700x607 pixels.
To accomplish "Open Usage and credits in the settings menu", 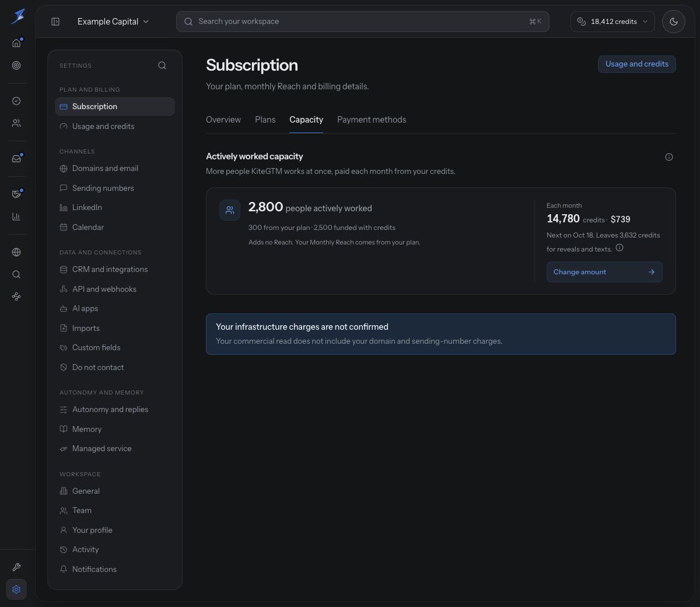I will pos(115,126).
